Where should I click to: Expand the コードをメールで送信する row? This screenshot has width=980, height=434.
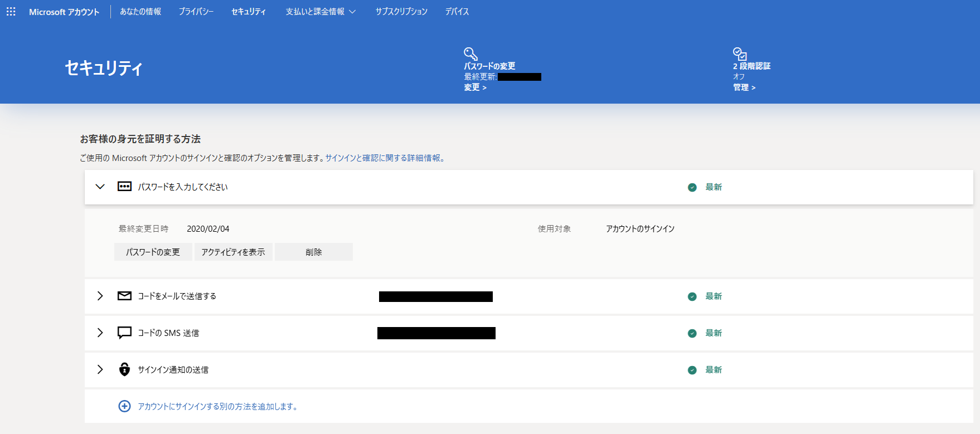(100, 296)
